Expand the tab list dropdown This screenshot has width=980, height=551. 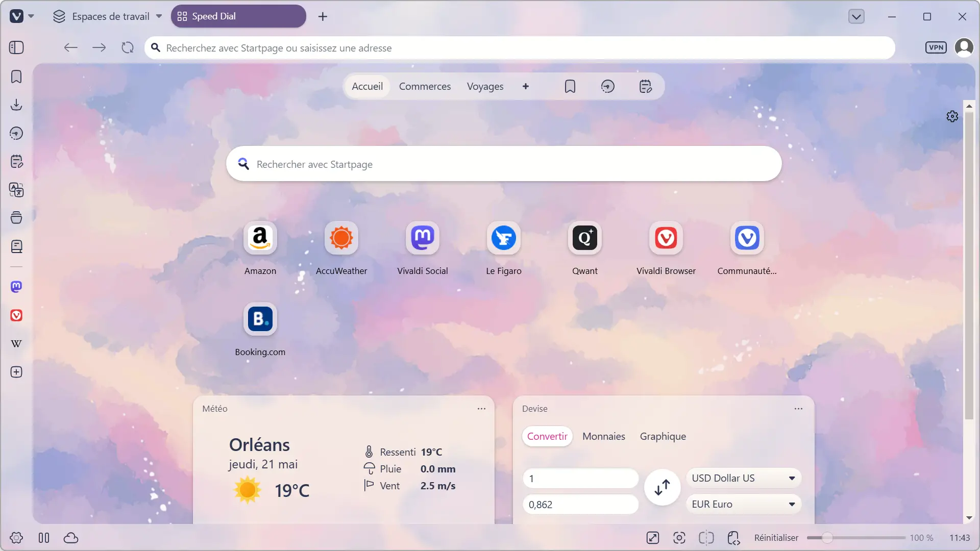pyautogui.click(x=856, y=16)
